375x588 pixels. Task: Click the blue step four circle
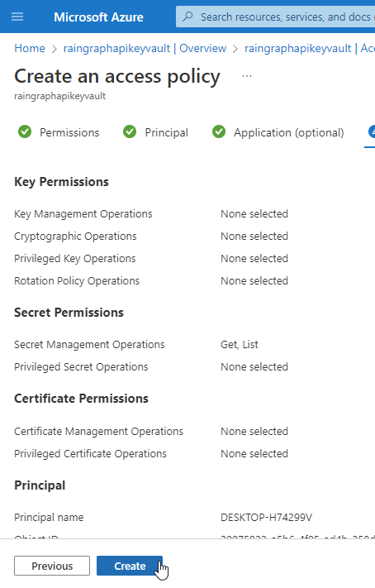pyautogui.click(x=372, y=132)
